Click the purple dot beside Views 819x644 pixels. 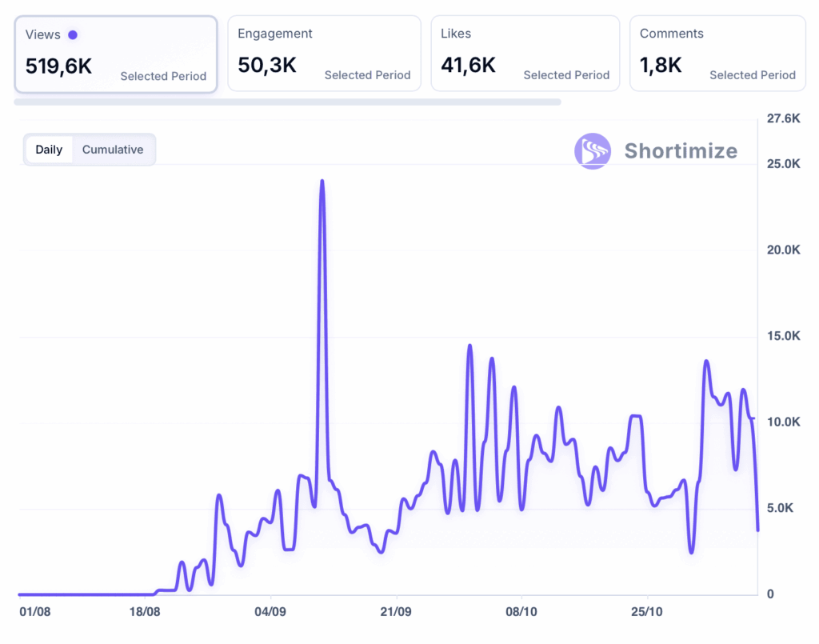pos(73,35)
